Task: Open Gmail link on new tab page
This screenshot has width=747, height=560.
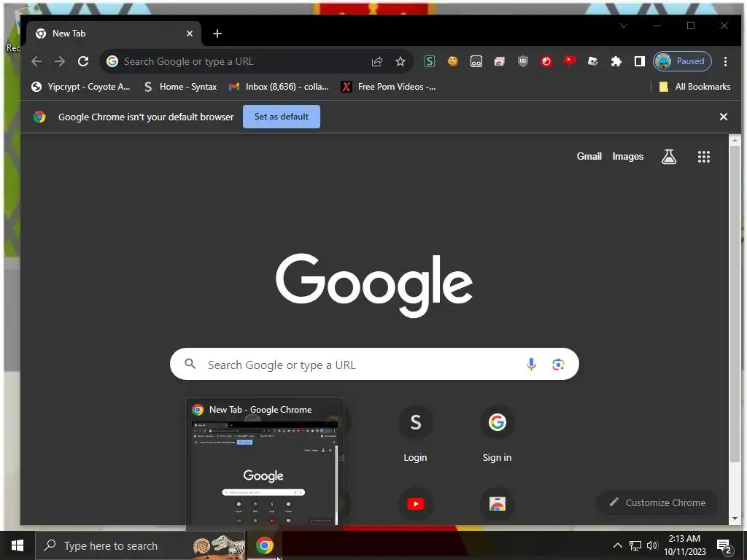Action: point(589,156)
